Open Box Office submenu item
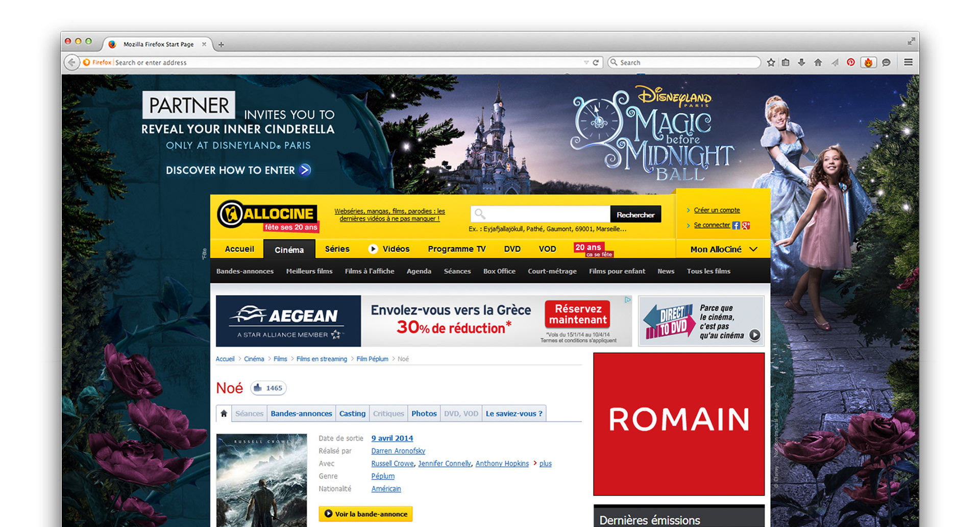Image resolution: width=980 pixels, height=527 pixels. [499, 271]
